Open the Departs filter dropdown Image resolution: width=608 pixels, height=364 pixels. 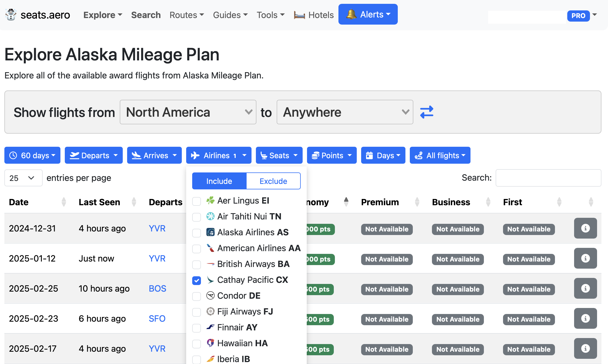click(x=93, y=155)
